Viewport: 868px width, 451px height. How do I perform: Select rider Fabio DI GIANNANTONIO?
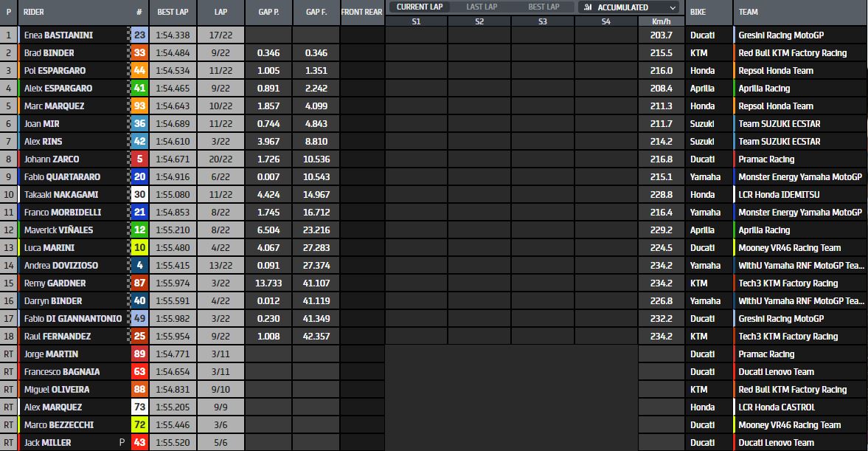73,319
